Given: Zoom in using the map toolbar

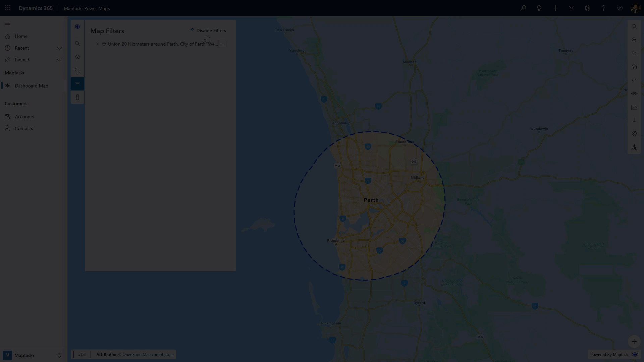Looking at the screenshot, I should point(634,26).
